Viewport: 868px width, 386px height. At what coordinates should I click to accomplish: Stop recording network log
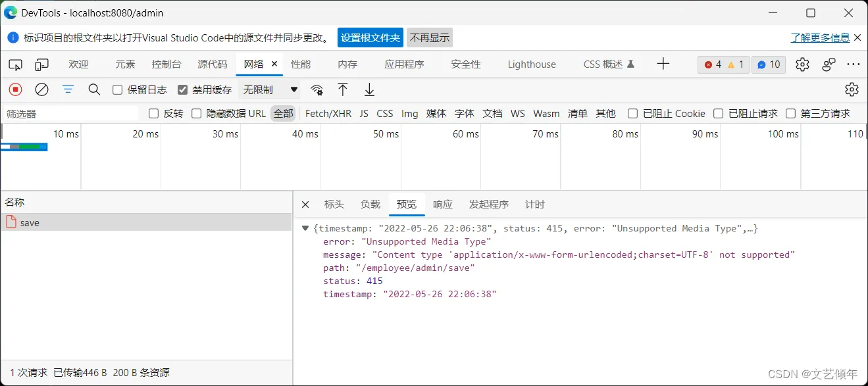(x=15, y=89)
